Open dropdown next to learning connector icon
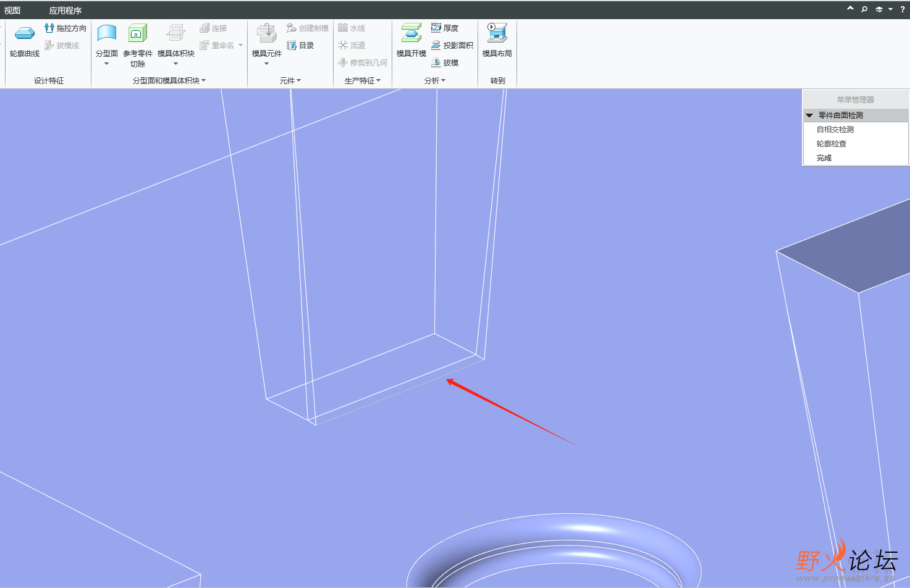Image resolution: width=910 pixels, height=588 pixels. tap(890, 9)
